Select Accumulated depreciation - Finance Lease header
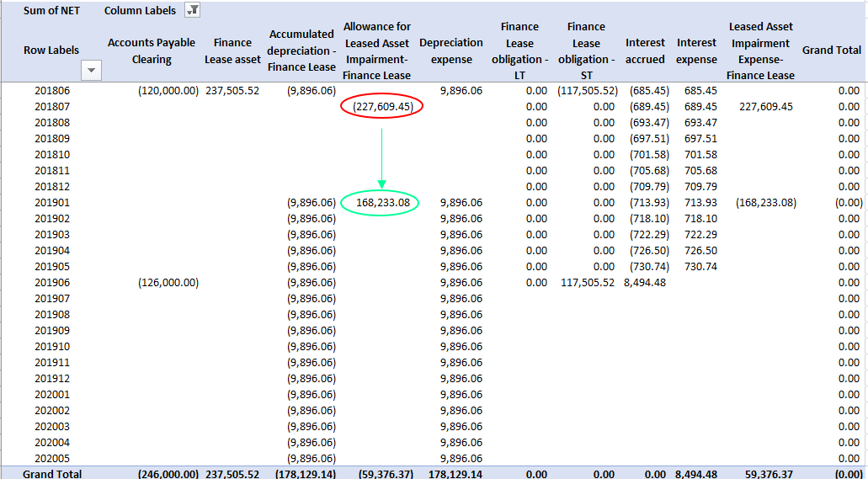 pyautogui.click(x=301, y=51)
